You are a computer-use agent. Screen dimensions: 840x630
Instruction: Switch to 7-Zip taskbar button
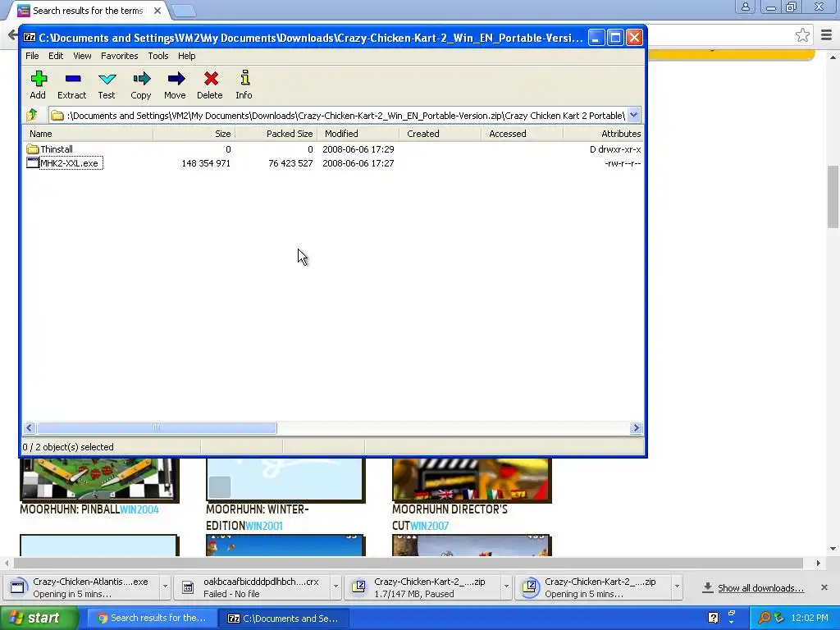(x=284, y=618)
